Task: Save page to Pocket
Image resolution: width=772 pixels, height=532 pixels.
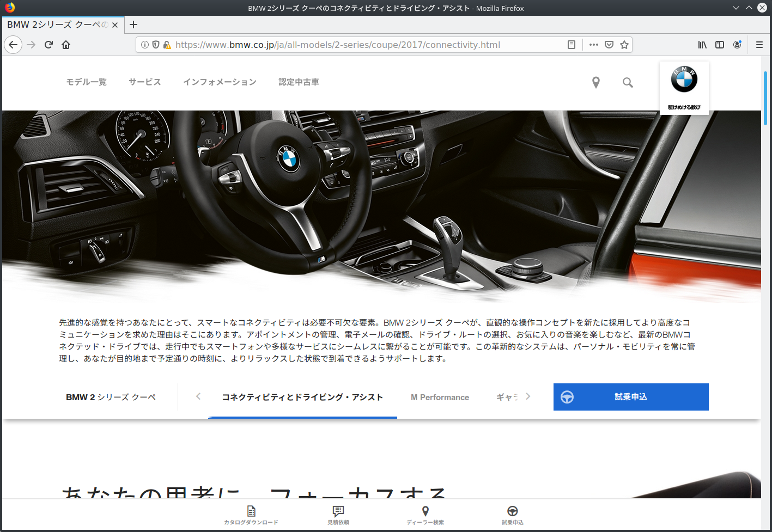Action: tap(609, 45)
